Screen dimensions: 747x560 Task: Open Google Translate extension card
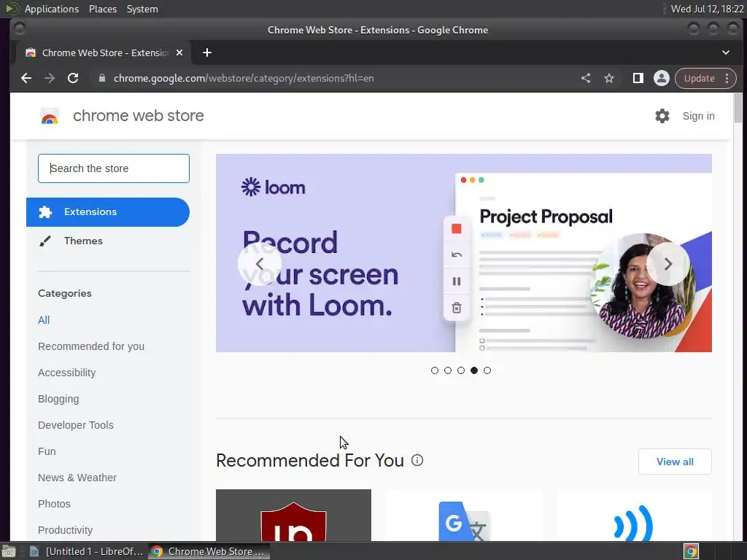click(x=464, y=516)
